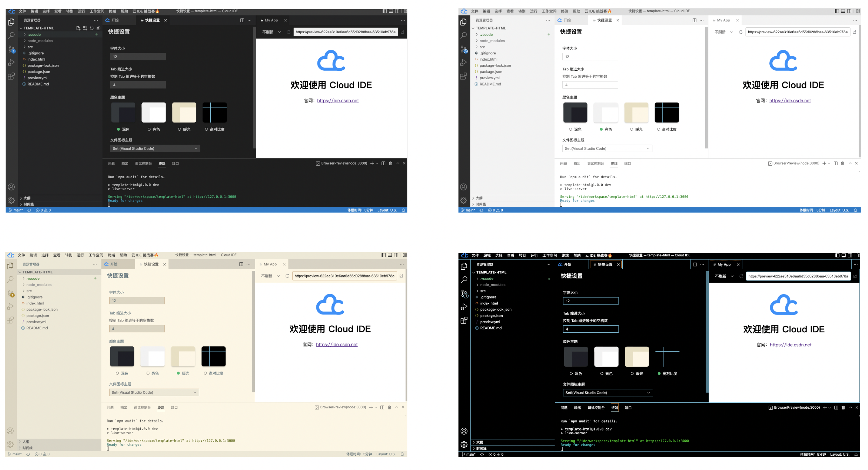
Task: Open 终端 menu in light theme window
Action: tap(565, 11)
